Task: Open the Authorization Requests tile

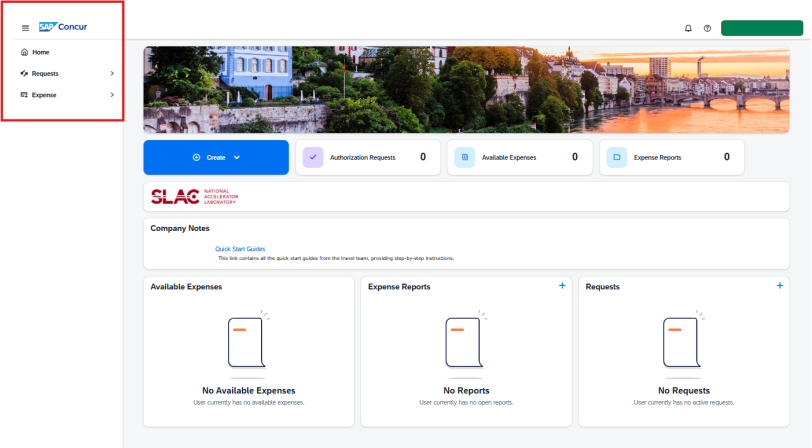Action: (368, 157)
